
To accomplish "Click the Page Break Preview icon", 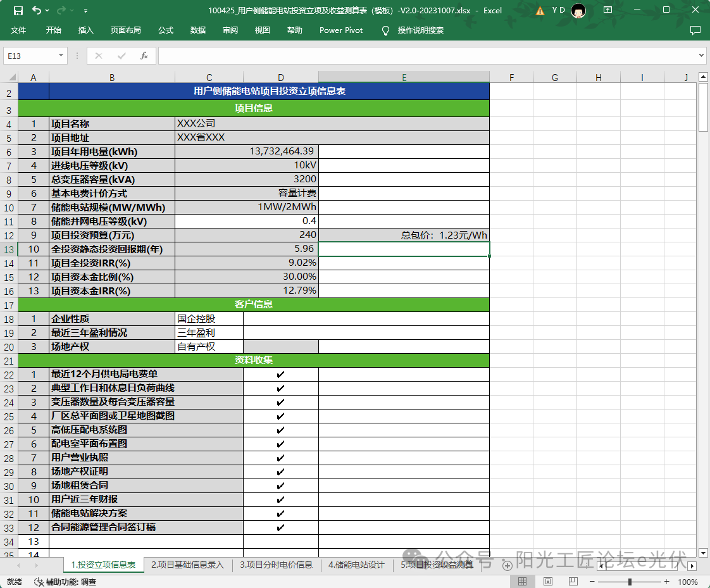I will pyautogui.click(x=574, y=581).
